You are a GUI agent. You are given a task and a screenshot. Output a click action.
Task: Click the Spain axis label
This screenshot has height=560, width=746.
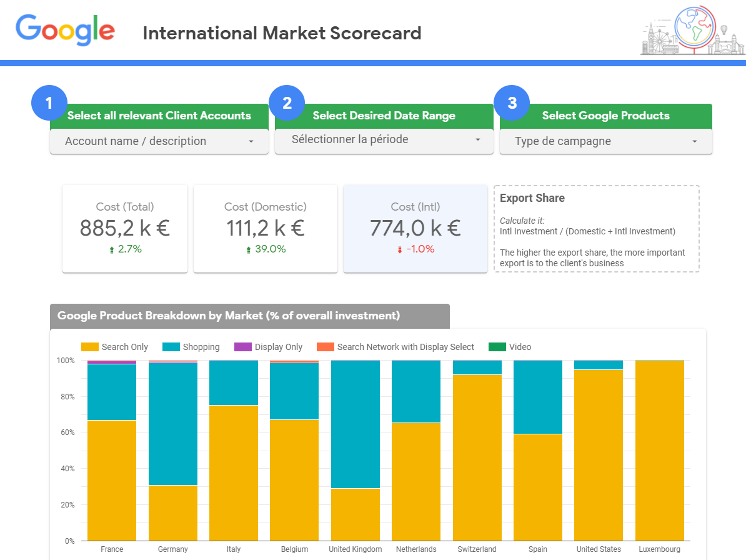click(x=538, y=549)
